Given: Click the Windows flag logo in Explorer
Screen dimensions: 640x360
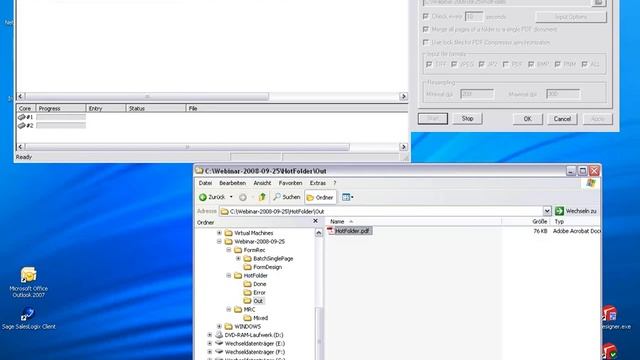Looking at the screenshot, I should 591,184.
